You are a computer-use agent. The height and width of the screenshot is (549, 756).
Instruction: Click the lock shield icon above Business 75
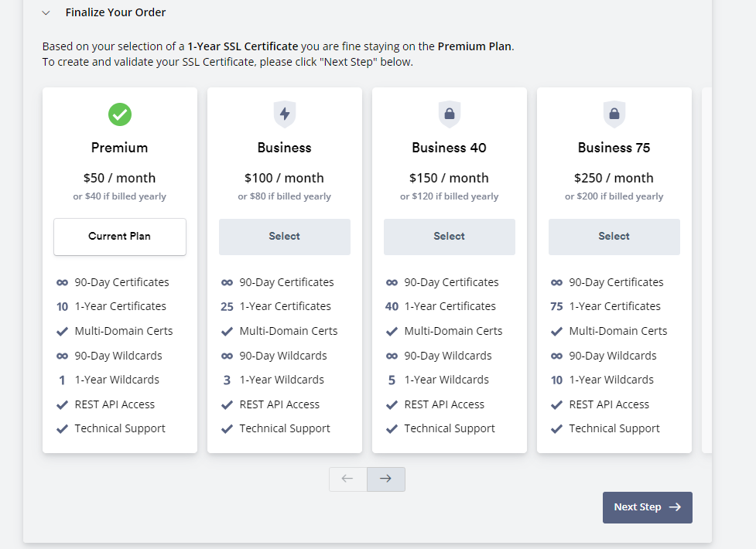click(614, 114)
